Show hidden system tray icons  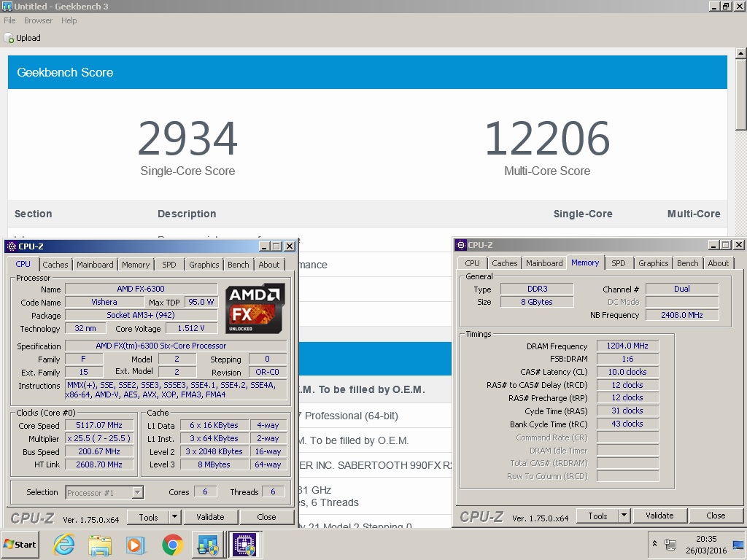point(654,543)
